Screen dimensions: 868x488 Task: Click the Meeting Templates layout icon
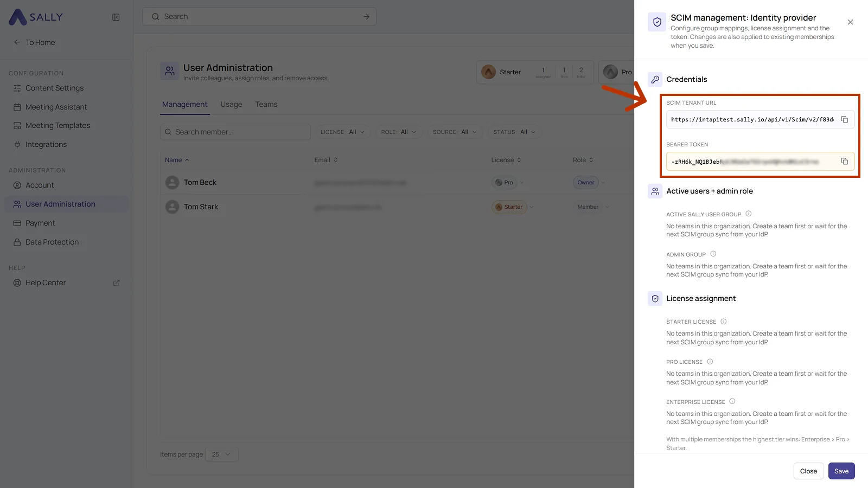[x=17, y=125]
